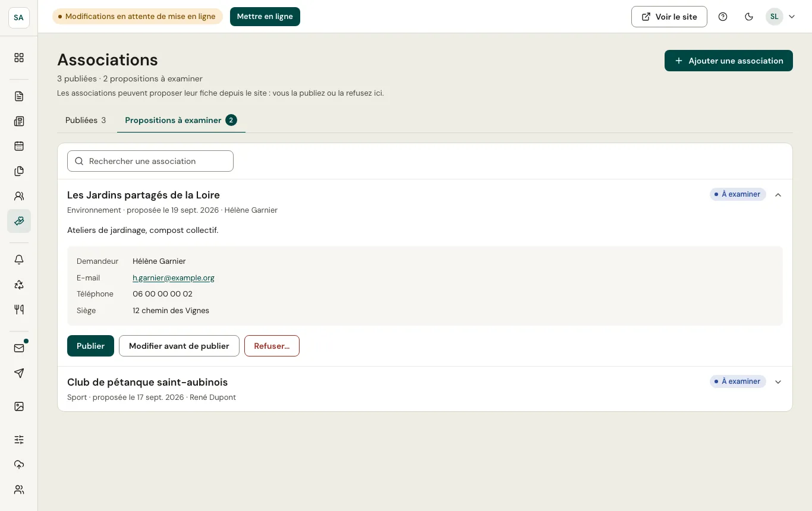The width and height of the screenshot is (812, 511).
Task: Open Voir le site
Action: 669,17
